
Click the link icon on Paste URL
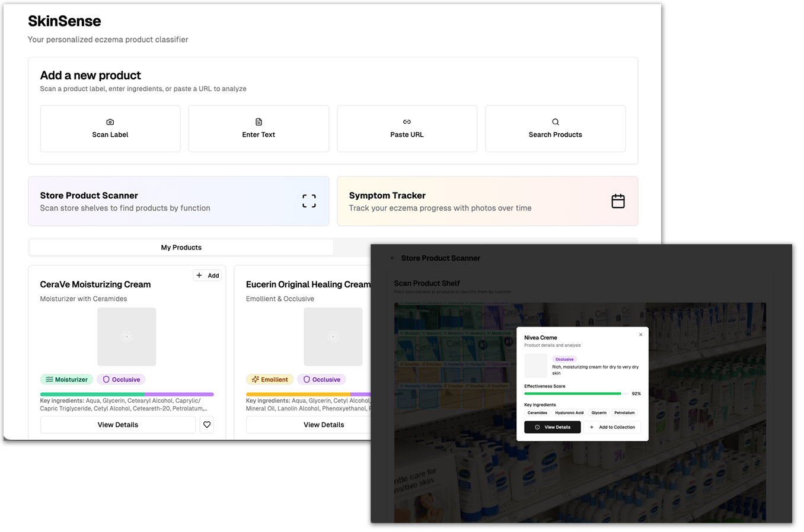[x=407, y=122]
